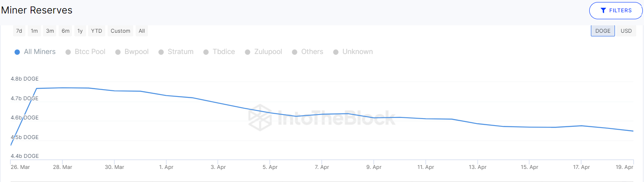
Task: Set range to 1y
Action: coord(80,31)
